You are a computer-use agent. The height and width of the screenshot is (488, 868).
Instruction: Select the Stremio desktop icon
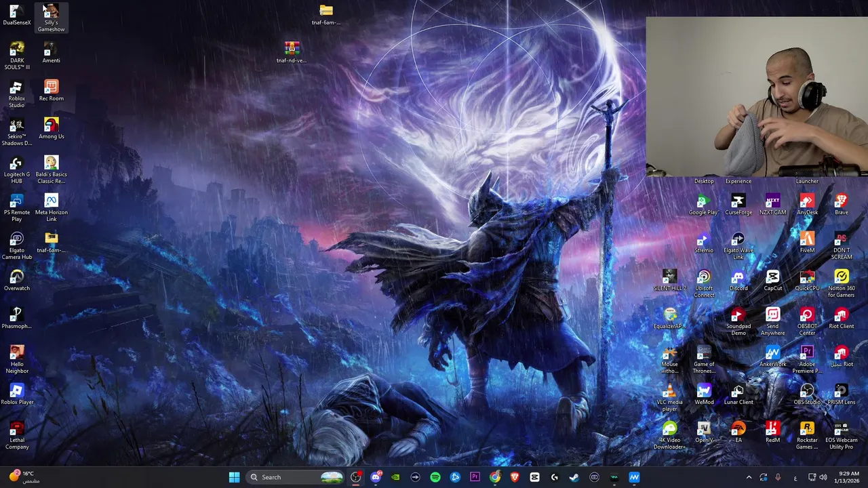tap(703, 243)
